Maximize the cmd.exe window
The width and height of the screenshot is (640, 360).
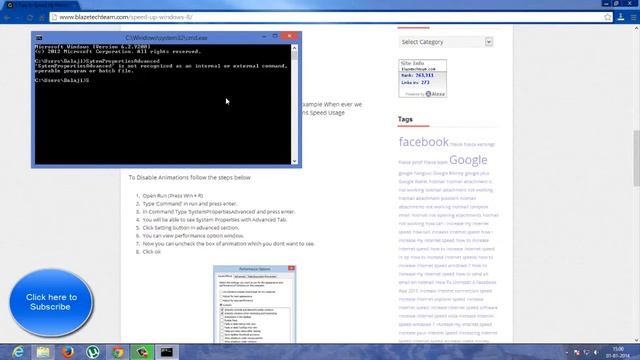pyautogui.click(x=275, y=37)
